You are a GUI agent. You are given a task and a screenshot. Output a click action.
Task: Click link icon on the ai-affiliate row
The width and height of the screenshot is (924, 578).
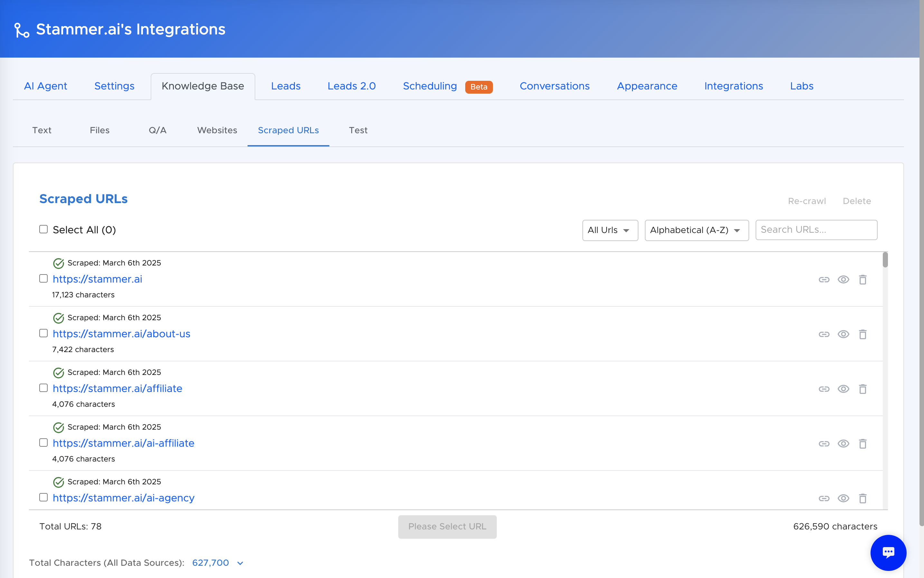824,443
